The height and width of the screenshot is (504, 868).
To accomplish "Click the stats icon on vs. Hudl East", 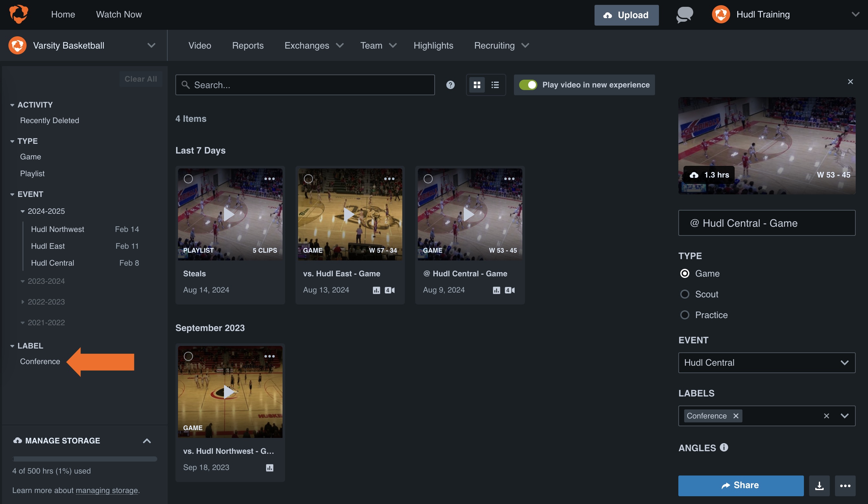I will (376, 290).
